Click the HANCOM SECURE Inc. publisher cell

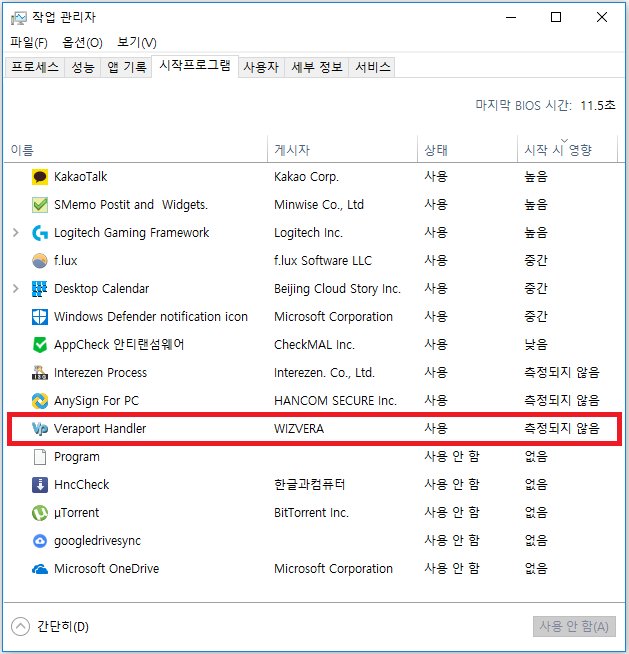(335, 401)
